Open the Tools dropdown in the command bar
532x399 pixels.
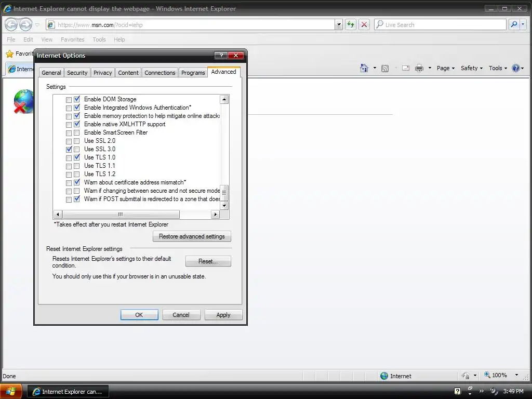point(498,68)
